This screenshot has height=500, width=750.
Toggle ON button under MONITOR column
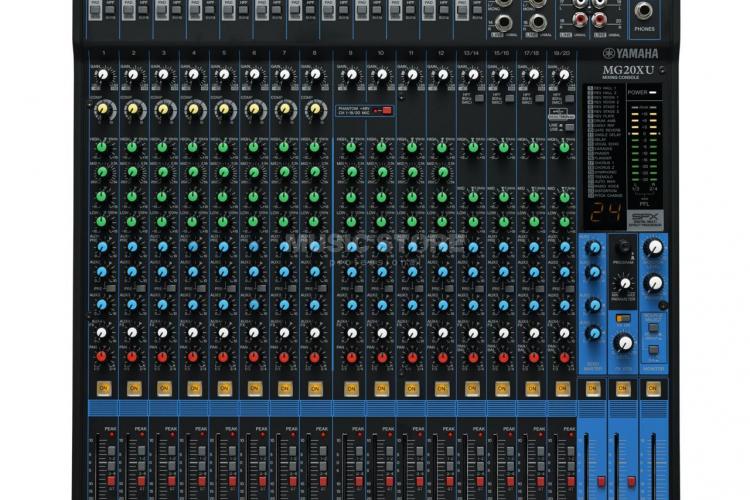coord(653,389)
